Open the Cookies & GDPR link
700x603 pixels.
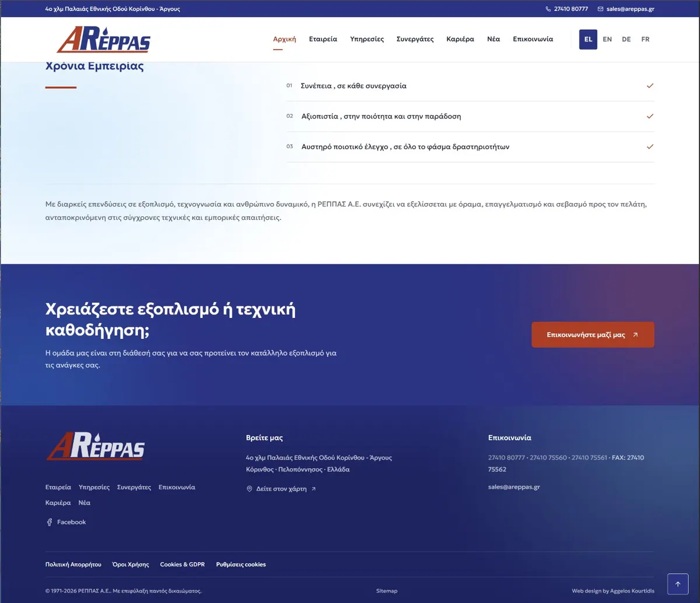pyautogui.click(x=183, y=565)
